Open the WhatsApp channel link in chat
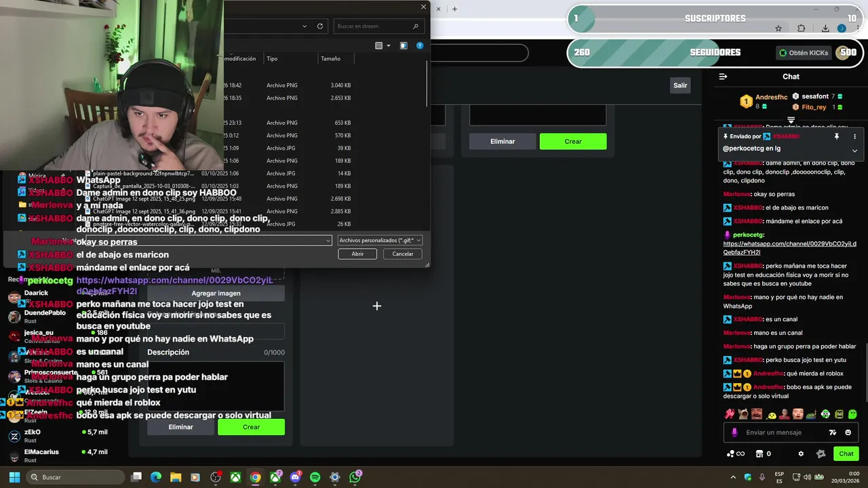868x488 pixels. click(x=789, y=248)
